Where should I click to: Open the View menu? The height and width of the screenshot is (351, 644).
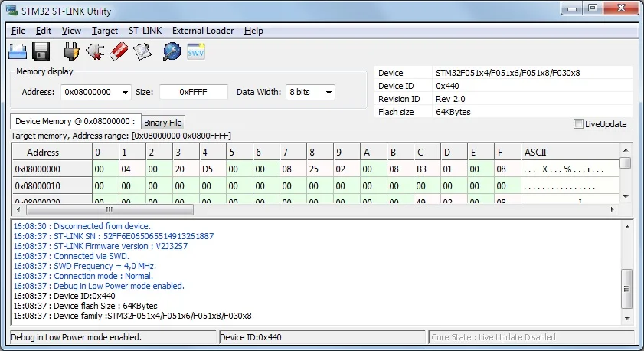coord(71,31)
